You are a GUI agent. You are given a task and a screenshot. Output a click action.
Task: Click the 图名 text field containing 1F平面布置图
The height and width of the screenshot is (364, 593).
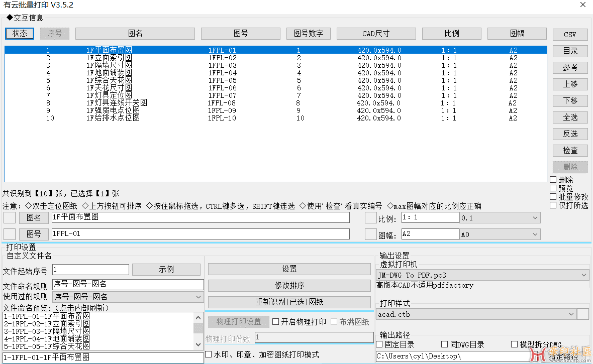pyautogui.click(x=201, y=217)
